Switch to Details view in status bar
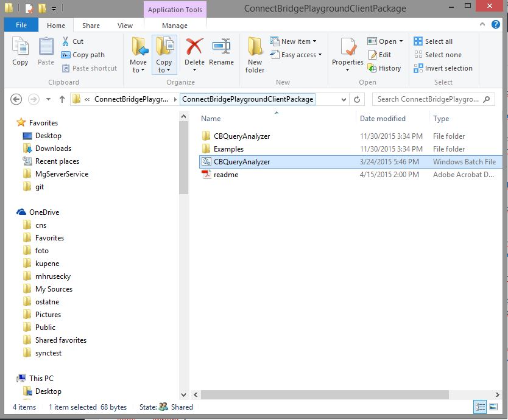The image size is (508, 420). (480, 407)
